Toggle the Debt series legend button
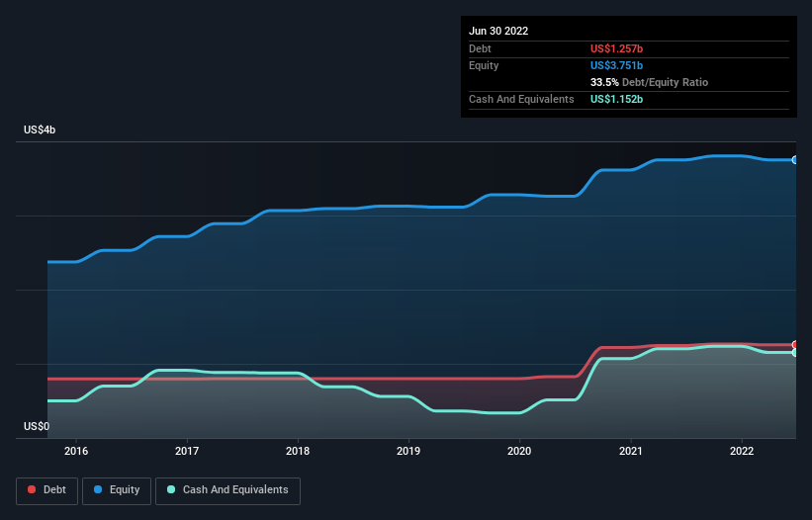Screen dimensions: 812x520 (x=46, y=490)
